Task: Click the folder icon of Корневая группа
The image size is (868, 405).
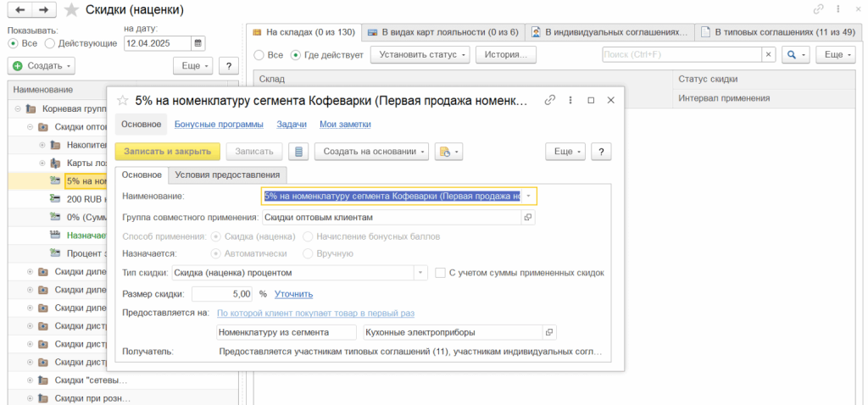Action: pyautogui.click(x=31, y=108)
